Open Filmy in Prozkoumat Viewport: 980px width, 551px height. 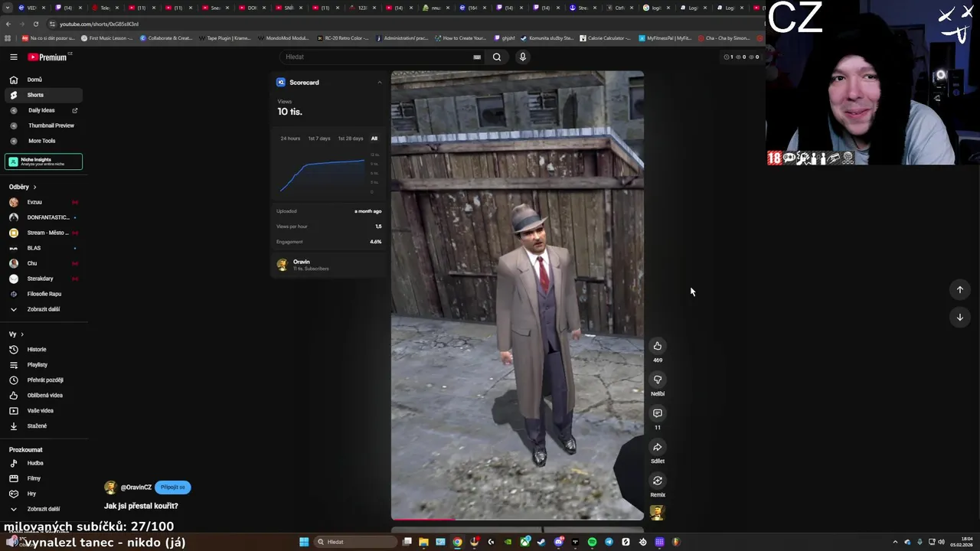click(x=44, y=478)
